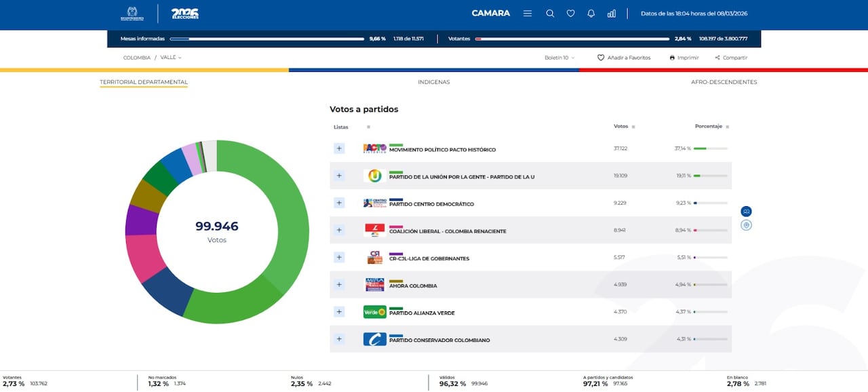
Task: Click the notifications bell icon
Action: [x=591, y=14]
